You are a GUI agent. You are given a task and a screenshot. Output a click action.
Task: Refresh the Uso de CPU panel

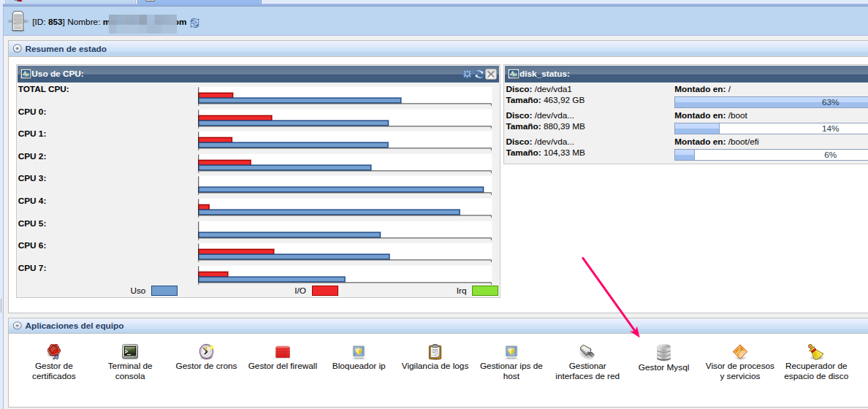coord(479,74)
